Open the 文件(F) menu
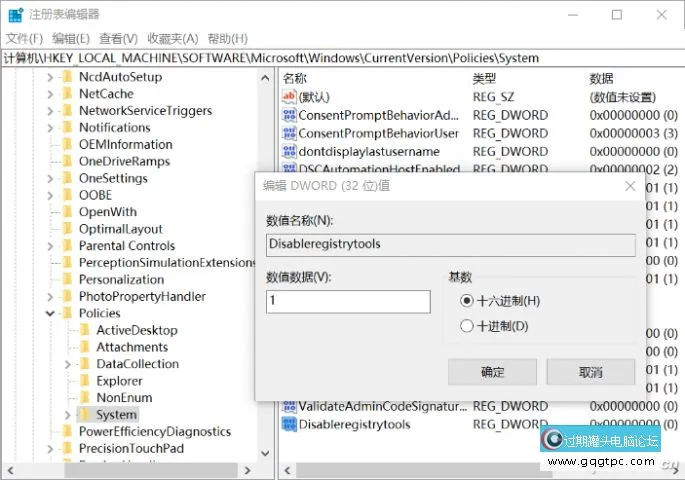685x480 pixels. [x=25, y=38]
